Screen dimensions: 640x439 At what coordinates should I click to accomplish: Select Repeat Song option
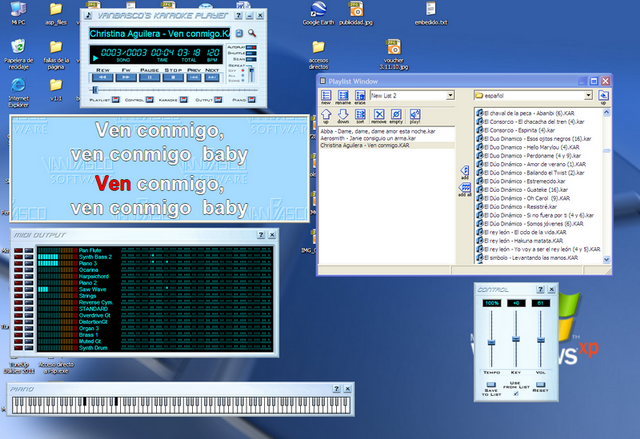(243, 80)
